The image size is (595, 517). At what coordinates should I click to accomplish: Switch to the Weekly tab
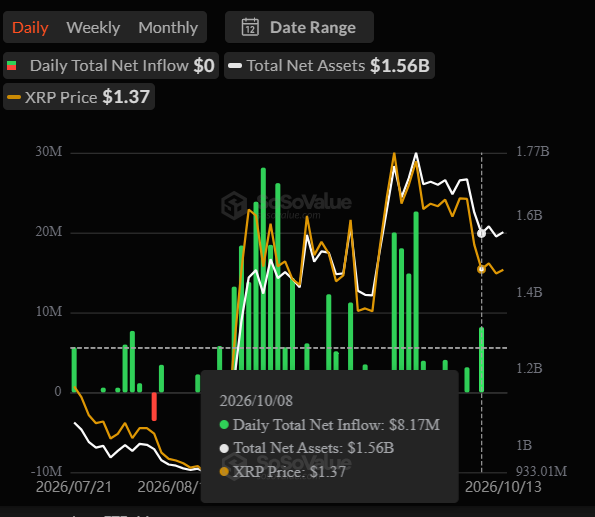(x=93, y=28)
